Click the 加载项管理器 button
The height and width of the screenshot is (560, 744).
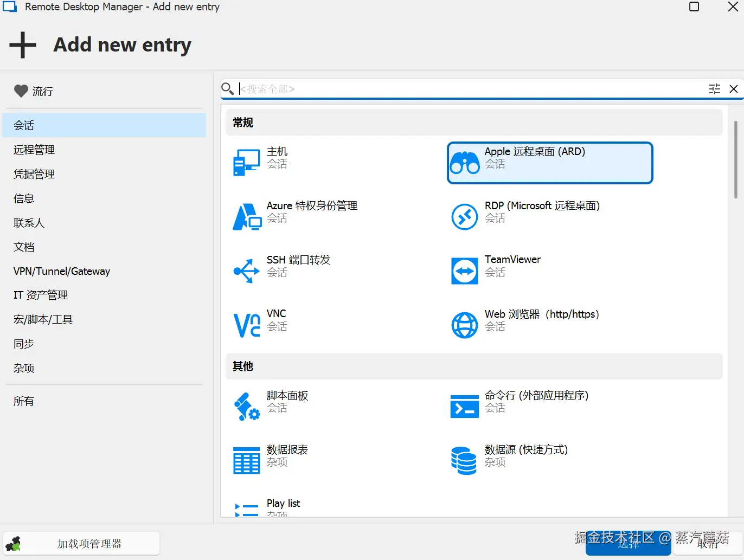coord(81,544)
